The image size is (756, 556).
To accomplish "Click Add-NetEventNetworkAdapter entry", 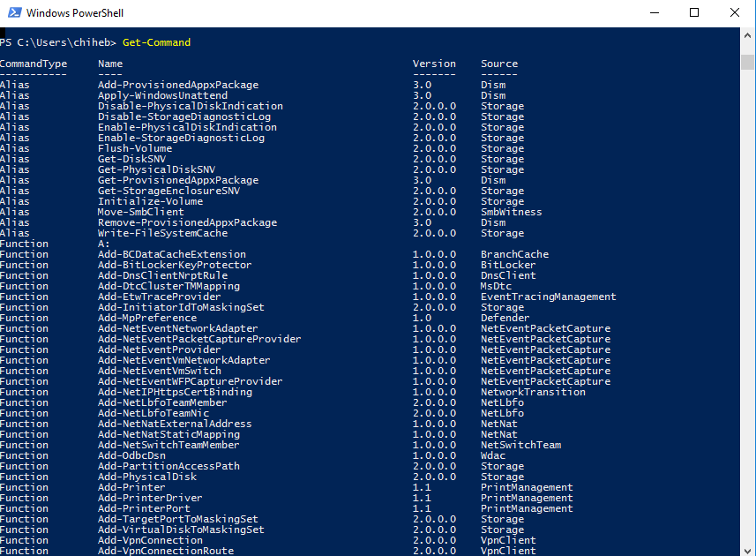I will pos(178,329).
